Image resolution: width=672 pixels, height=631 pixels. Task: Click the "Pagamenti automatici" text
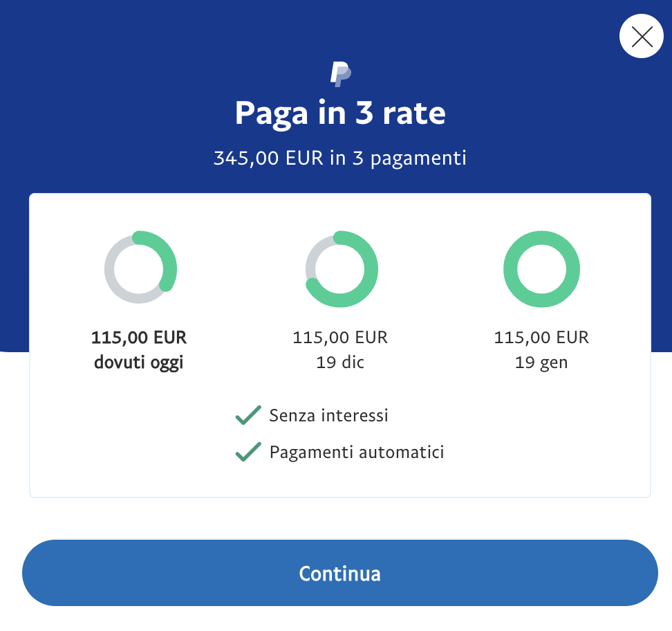(357, 452)
